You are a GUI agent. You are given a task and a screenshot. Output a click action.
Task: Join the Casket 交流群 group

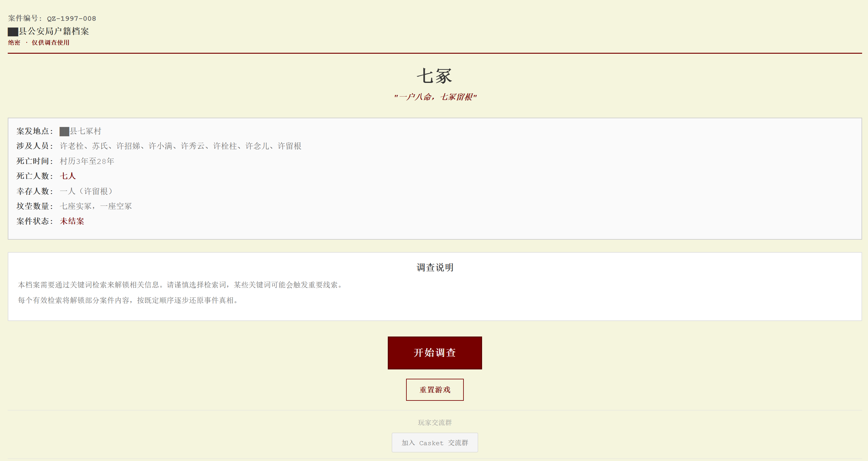pyautogui.click(x=435, y=442)
